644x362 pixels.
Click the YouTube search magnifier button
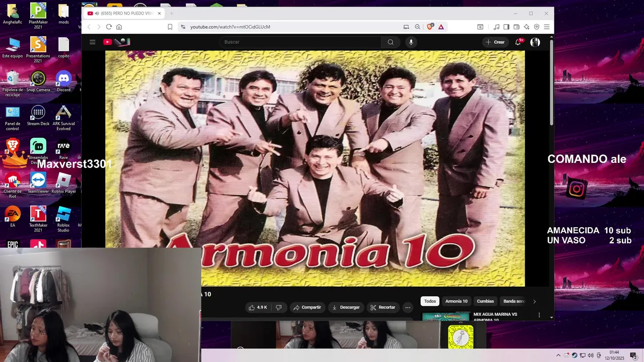pos(390,42)
